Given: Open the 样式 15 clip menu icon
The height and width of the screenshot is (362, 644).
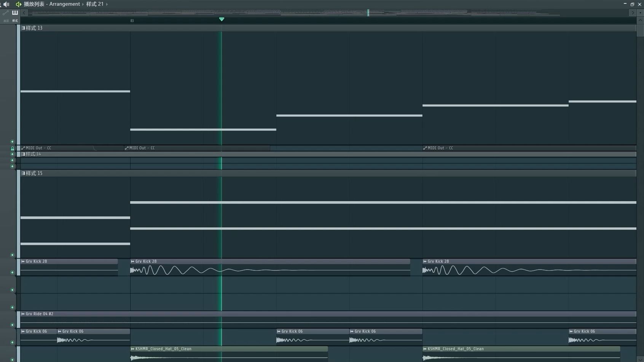Looking at the screenshot, I should coord(23,173).
